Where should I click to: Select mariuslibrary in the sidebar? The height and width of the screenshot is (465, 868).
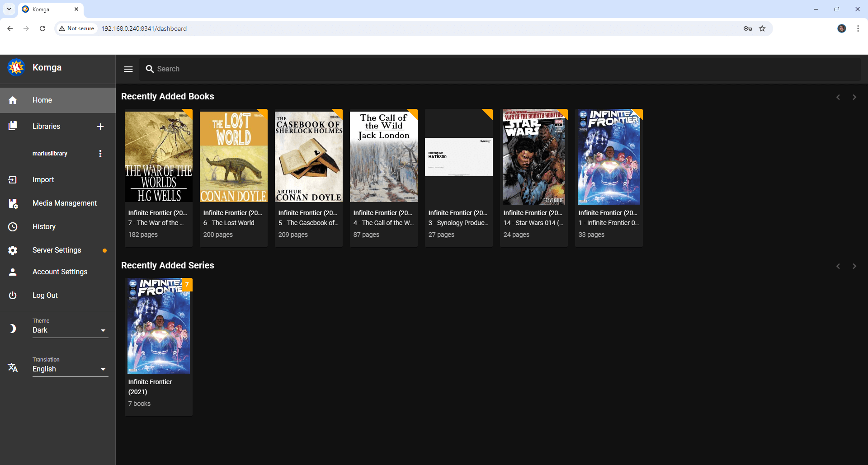pyautogui.click(x=50, y=154)
